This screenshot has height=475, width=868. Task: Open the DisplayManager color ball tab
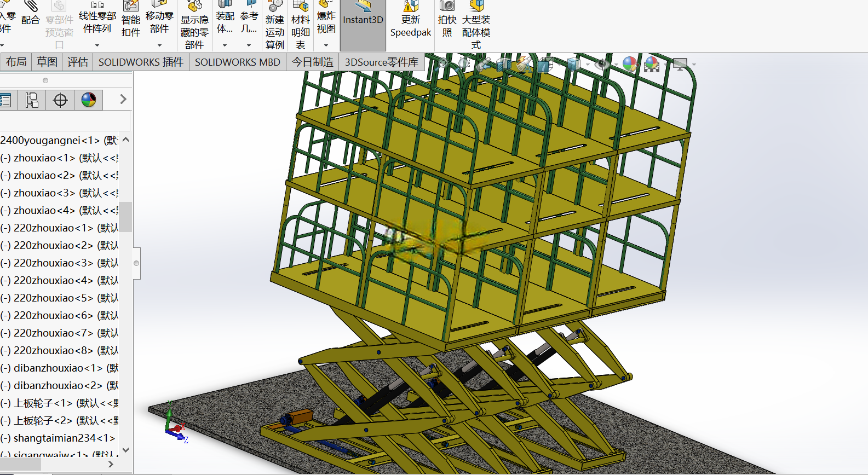point(89,100)
